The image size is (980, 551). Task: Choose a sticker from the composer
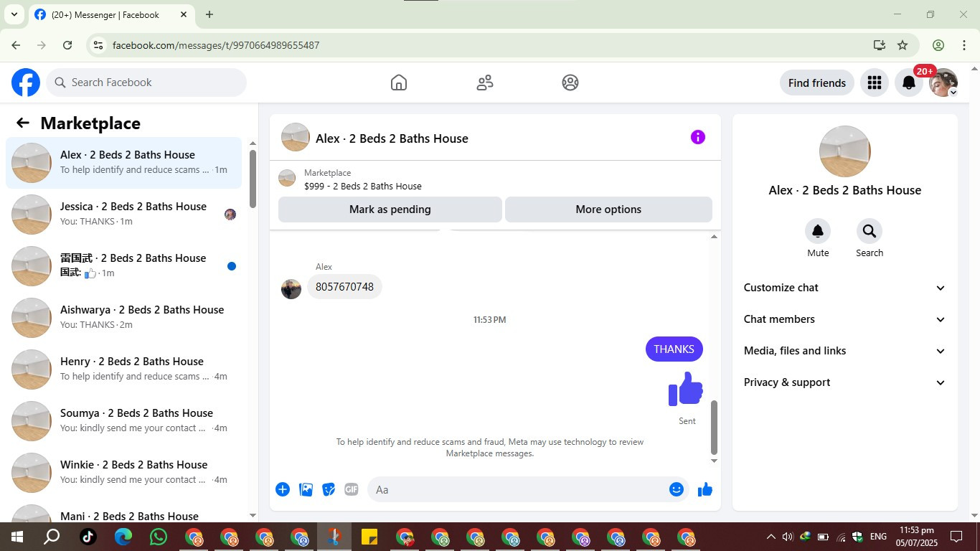[x=329, y=489]
